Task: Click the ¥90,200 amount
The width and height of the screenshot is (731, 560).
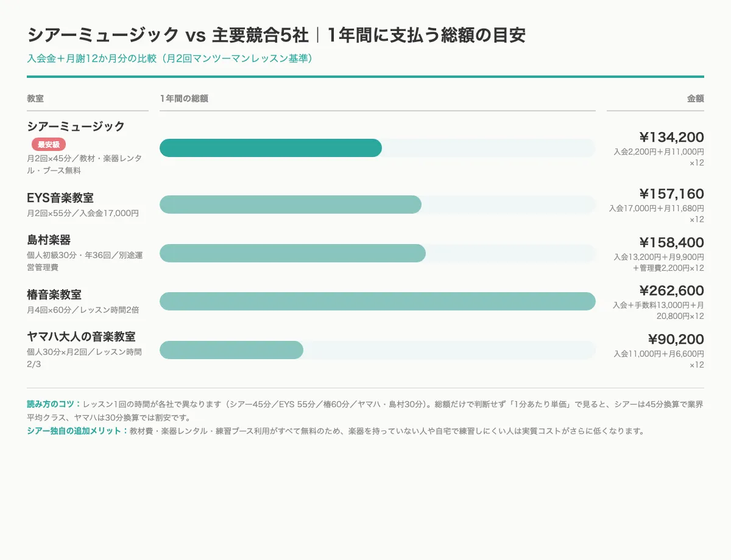Action: point(676,339)
